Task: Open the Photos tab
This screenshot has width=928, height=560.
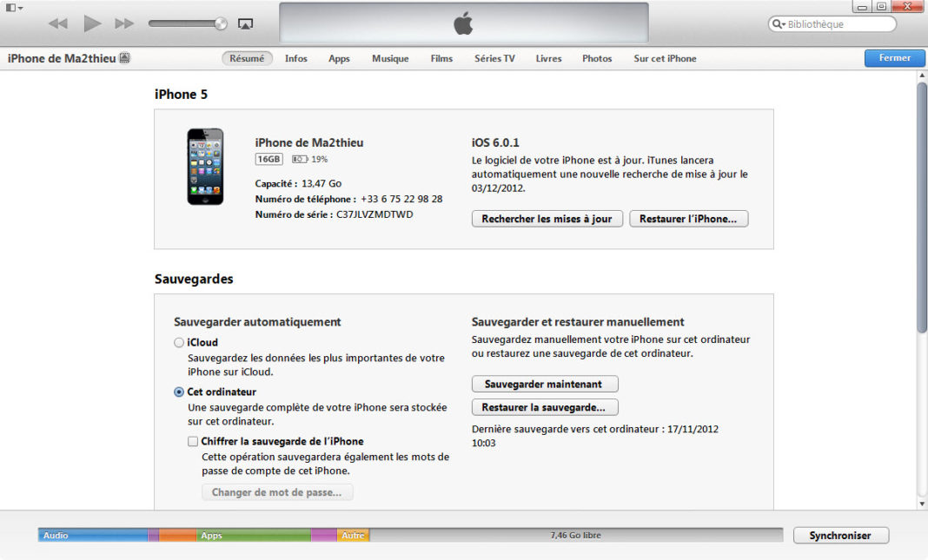Action: pos(597,58)
